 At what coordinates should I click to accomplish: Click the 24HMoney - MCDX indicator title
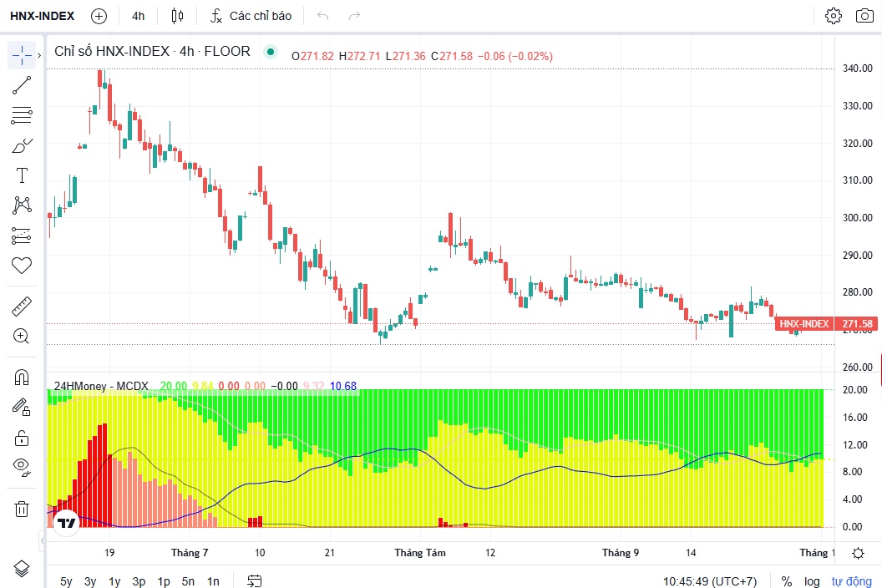pyautogui.click(x=101, y=386)
